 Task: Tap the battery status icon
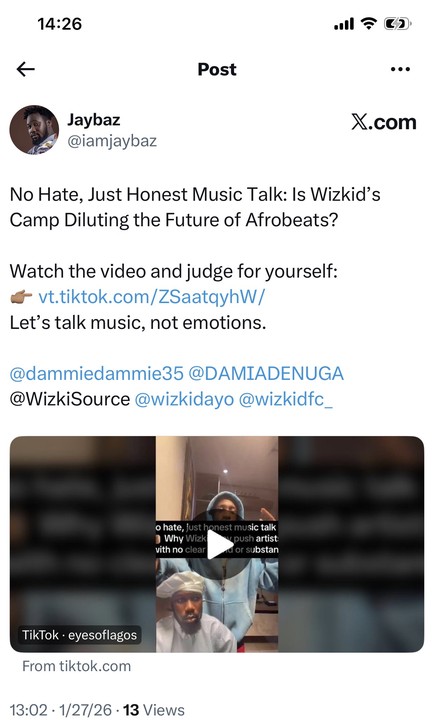coord(397,23)
